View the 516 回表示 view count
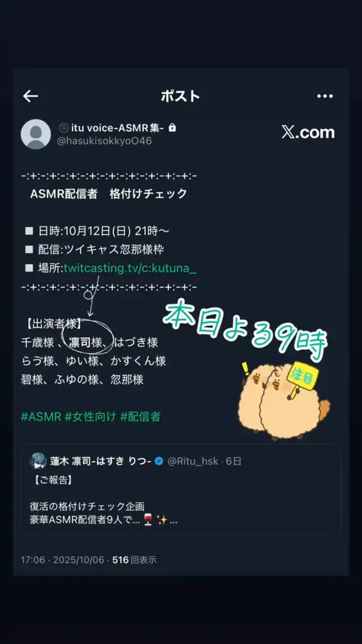The height and width of the screenshot is (644, 362). click(x=134, y=560)
